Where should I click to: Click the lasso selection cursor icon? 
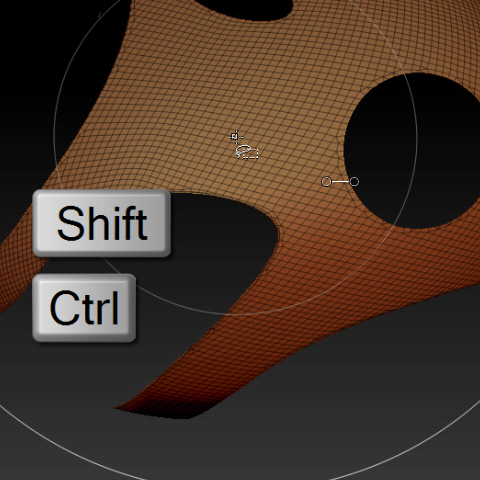[247, 152]
